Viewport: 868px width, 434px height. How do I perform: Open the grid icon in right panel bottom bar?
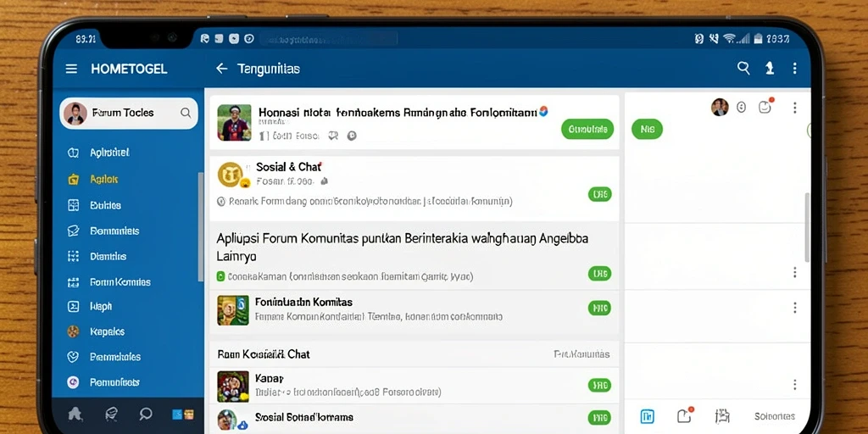pyautogui.click(x=722, y=416)
